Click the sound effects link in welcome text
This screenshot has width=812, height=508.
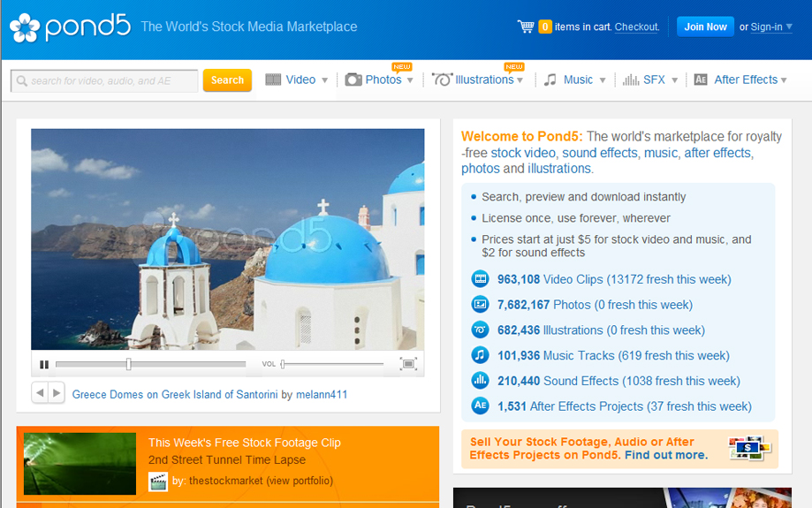(x=600, y=153)
